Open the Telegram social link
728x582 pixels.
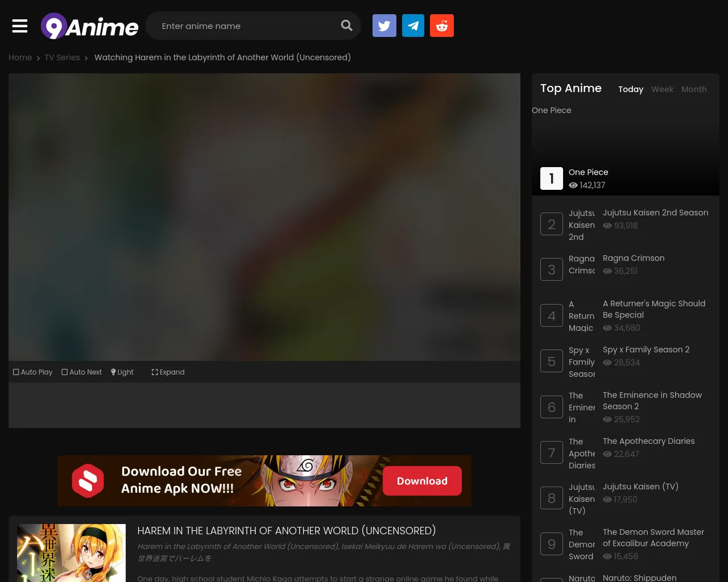pos(413,26)
